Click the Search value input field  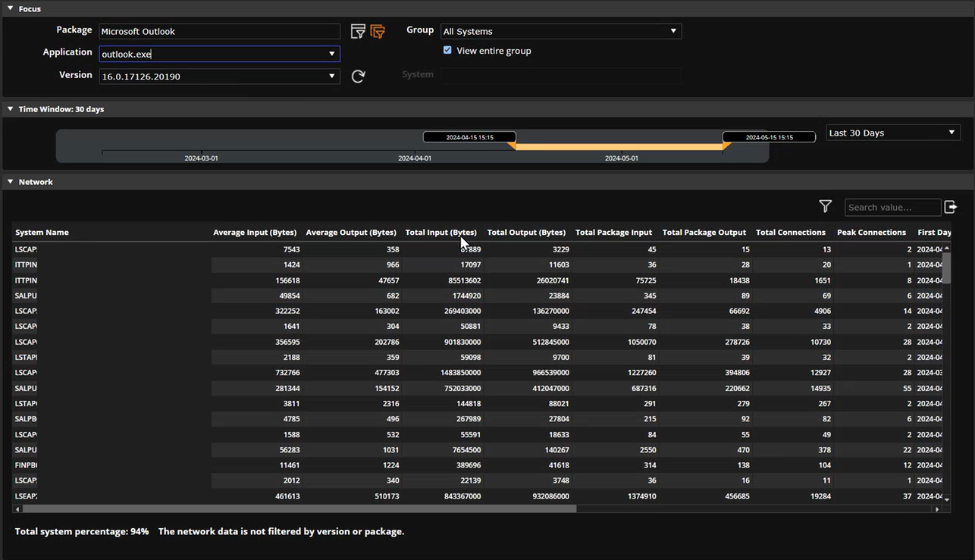coord(892,207)
